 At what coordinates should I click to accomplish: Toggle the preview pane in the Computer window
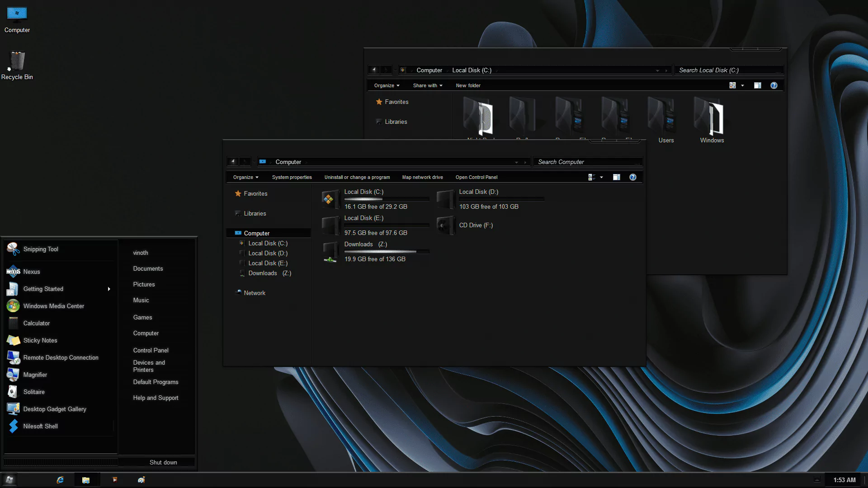pyautogui.click(x=616, y=177)
